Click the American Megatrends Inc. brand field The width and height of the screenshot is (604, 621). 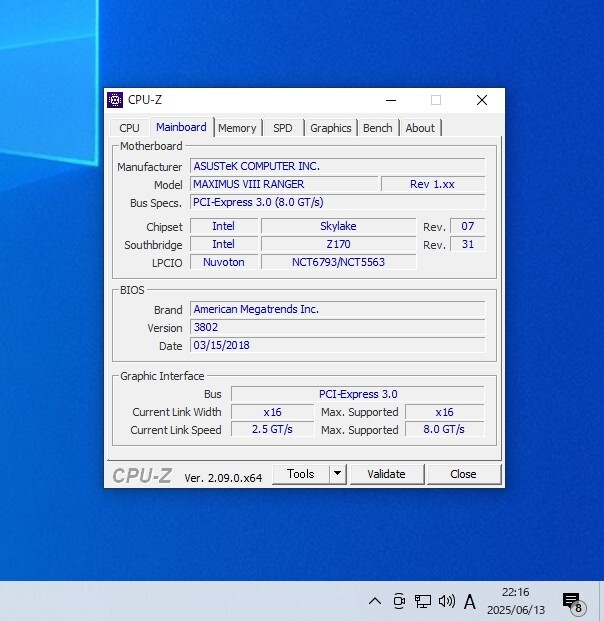tap(337, 309)
